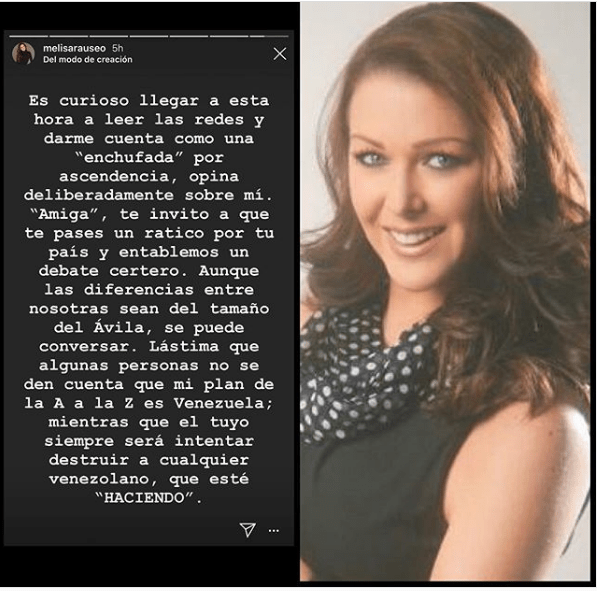Select the sixth story progress segment

click(229, 37)
